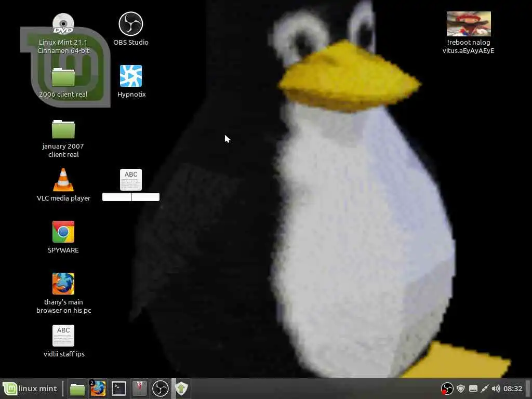Viewport: 532px width, 399px height.
Task: Open the network connection tray icon
Action: click(x=485, y=389)
